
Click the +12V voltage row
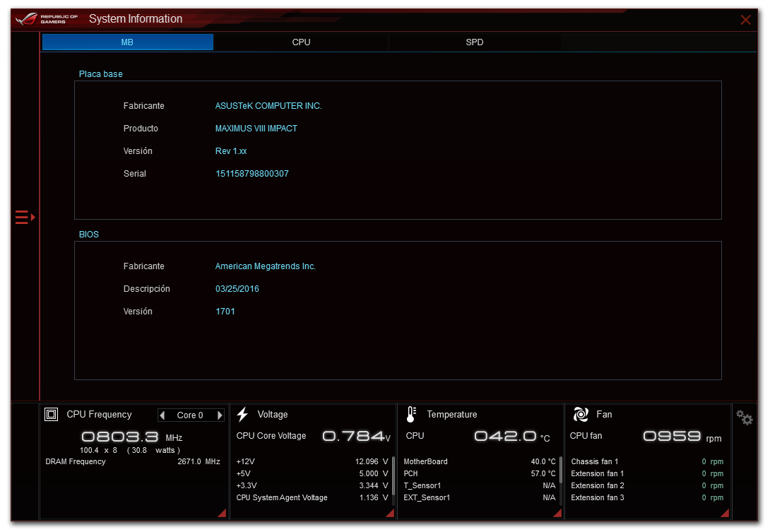click(x=312, y=462)
